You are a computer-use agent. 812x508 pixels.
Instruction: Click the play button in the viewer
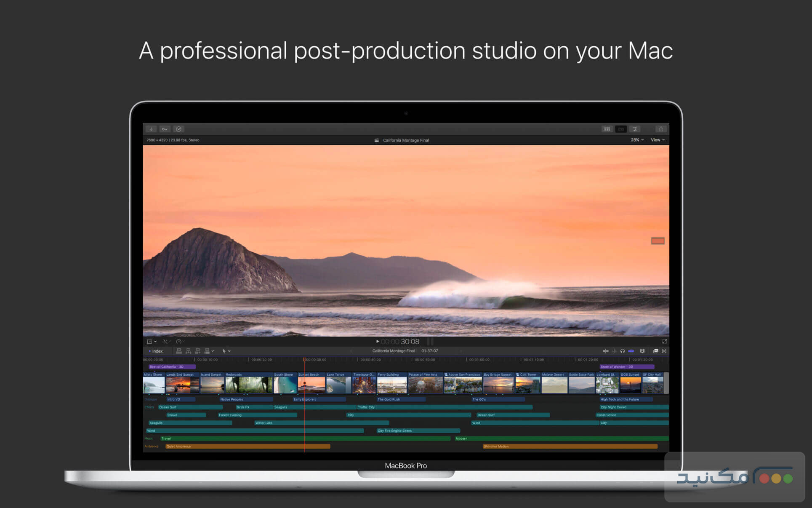point(378,342)
